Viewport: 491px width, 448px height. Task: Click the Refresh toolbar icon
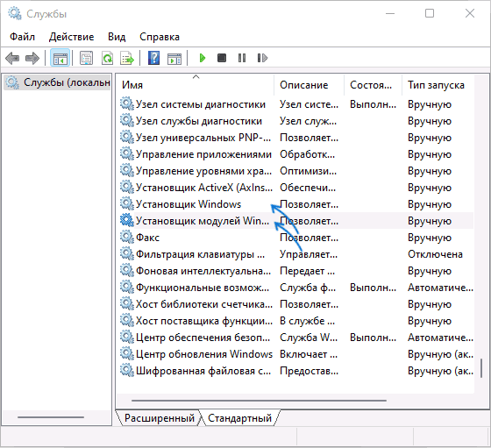pos(107,58)
